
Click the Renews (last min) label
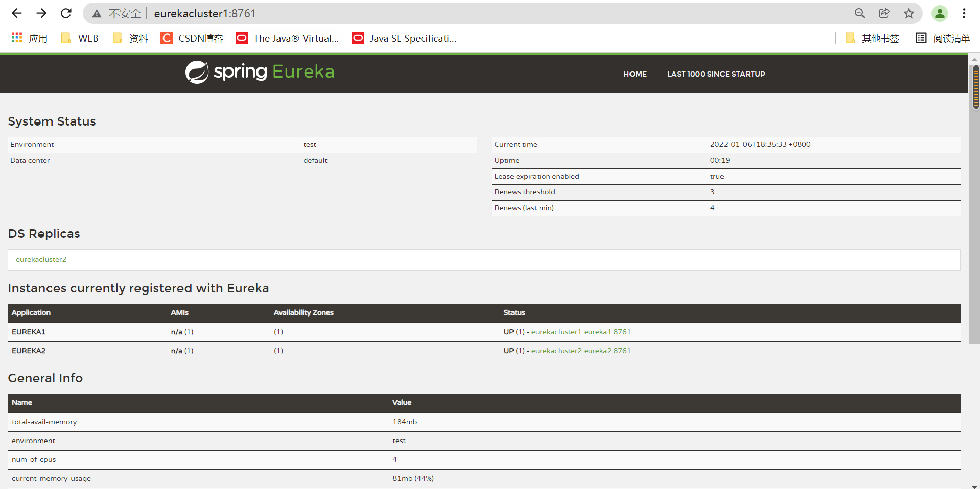point(524,208)
